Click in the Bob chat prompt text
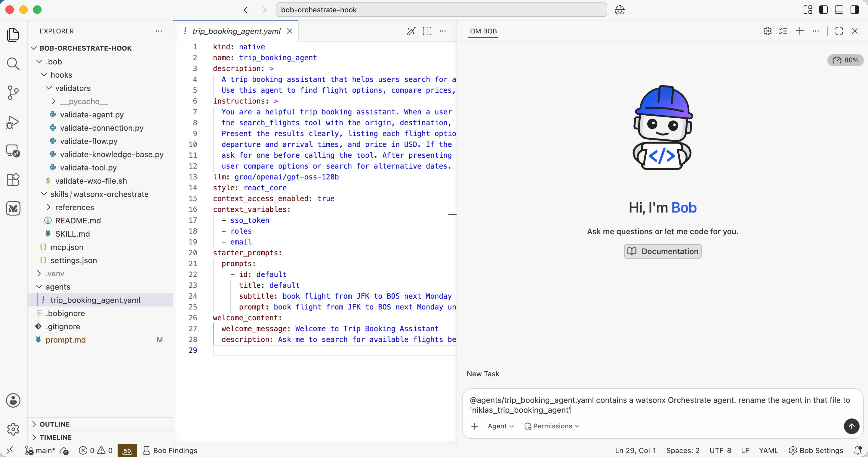Screen dimensions: 868x457 tap(660, 405)
